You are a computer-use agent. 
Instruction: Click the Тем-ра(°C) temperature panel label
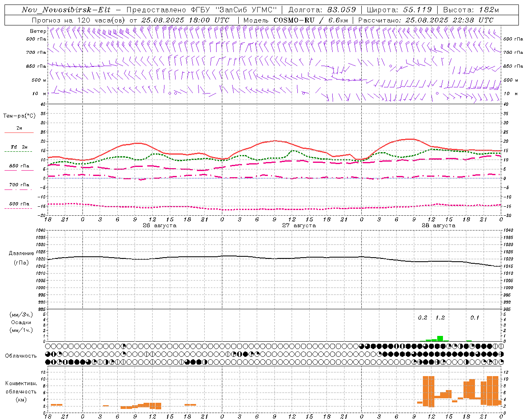click(x=19, y=116)
